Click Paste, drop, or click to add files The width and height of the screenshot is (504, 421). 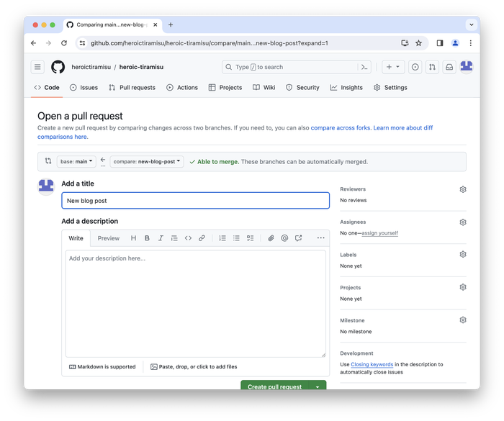[x=194, y=367]
